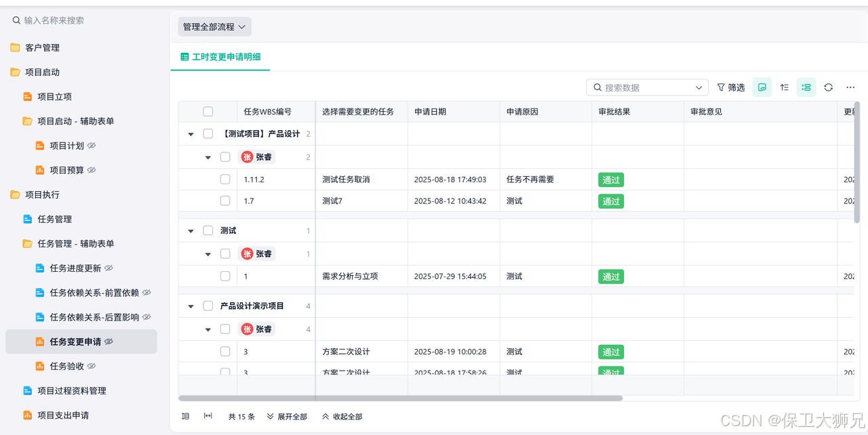Click the 项目支出申请 icon

pyautogui.click(x=28, y=415)
